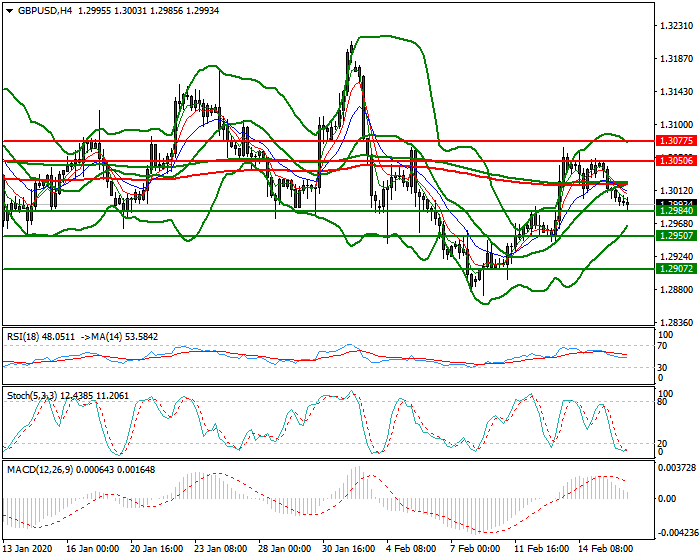Screen dimensions: 700x560
Task: Select the 1.29840 green support price label
Action: 676,211
